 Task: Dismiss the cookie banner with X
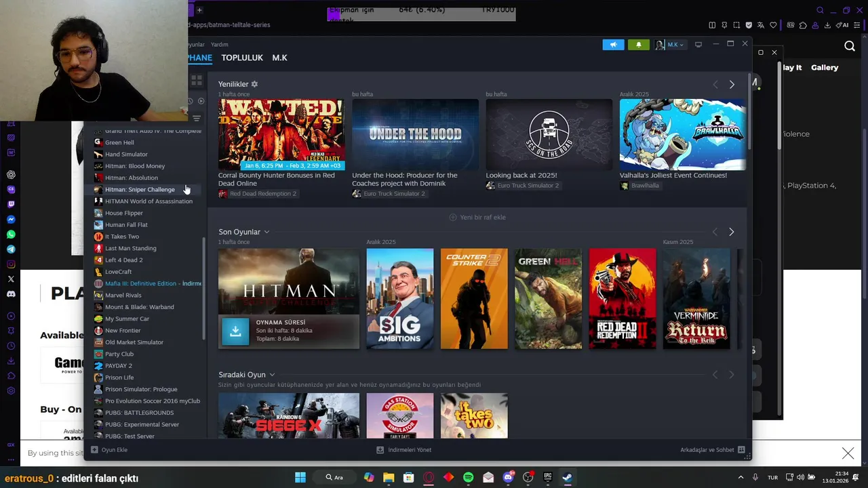(x=848, y=453)
